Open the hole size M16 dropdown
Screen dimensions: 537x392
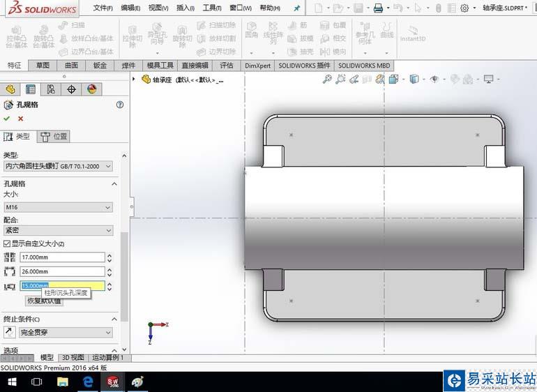[x=58, y=207]
